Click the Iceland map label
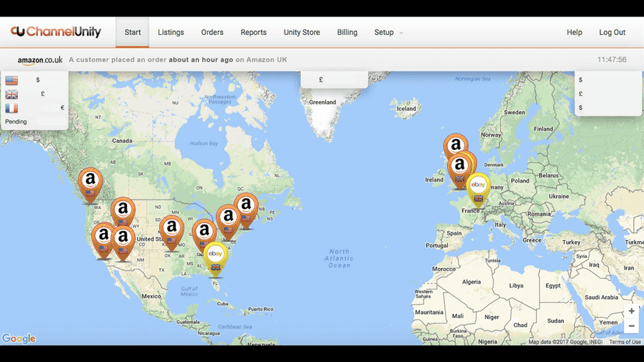This screenshot has width=644, height=362. 406,109
